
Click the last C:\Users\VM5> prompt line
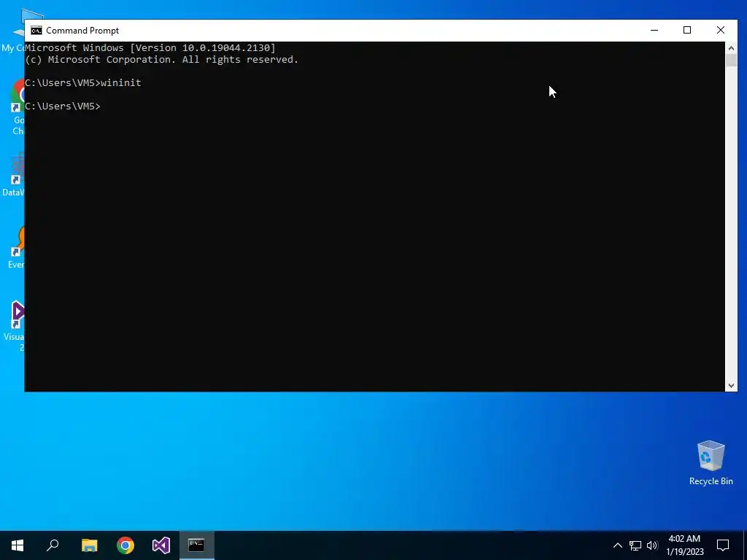(63, 106)
